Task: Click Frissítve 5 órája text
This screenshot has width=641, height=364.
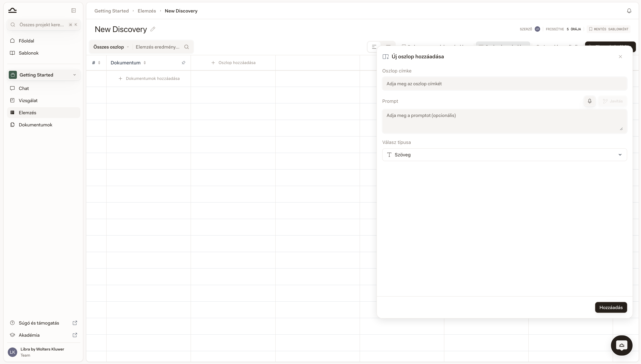Action: (563, 29)
